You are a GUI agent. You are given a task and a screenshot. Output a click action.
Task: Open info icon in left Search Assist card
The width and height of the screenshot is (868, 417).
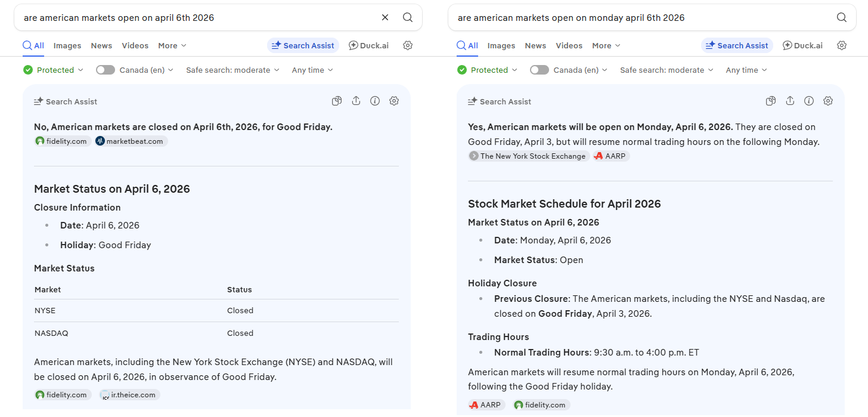coord(375,101)
